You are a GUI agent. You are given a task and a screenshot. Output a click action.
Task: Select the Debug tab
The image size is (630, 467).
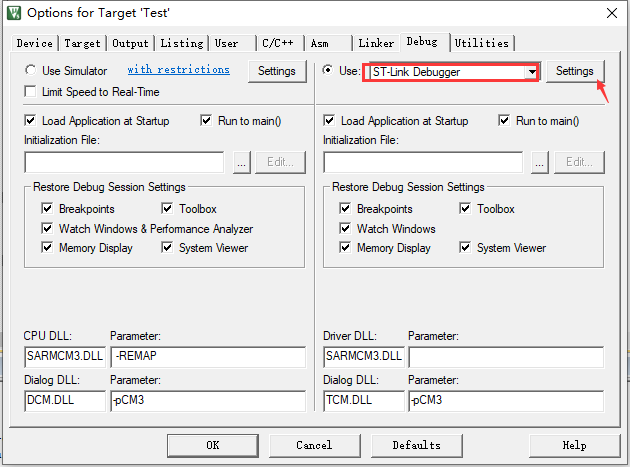[x=424, y=42]
